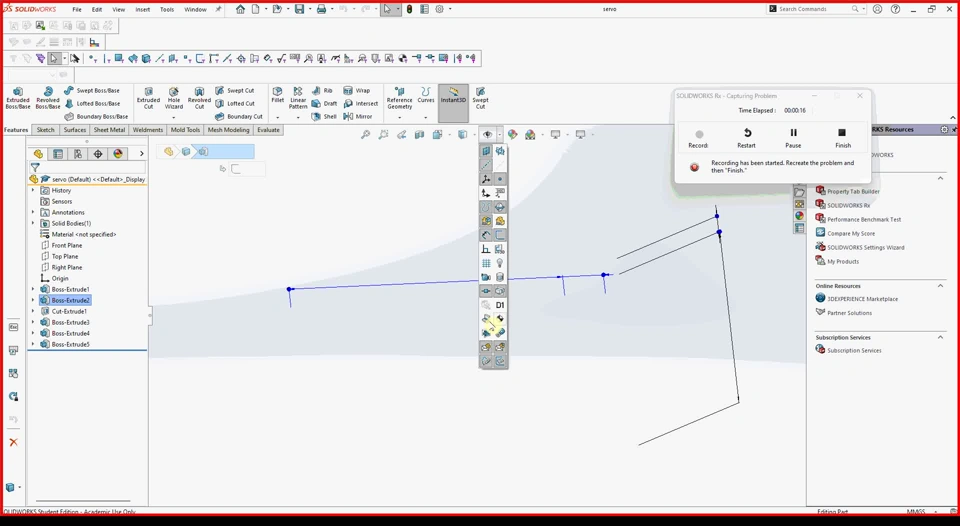Image resolution: width=960 pixels, height=526 pixels.
Task: Select the Extruded Cut tool
Action: point(148,98)
